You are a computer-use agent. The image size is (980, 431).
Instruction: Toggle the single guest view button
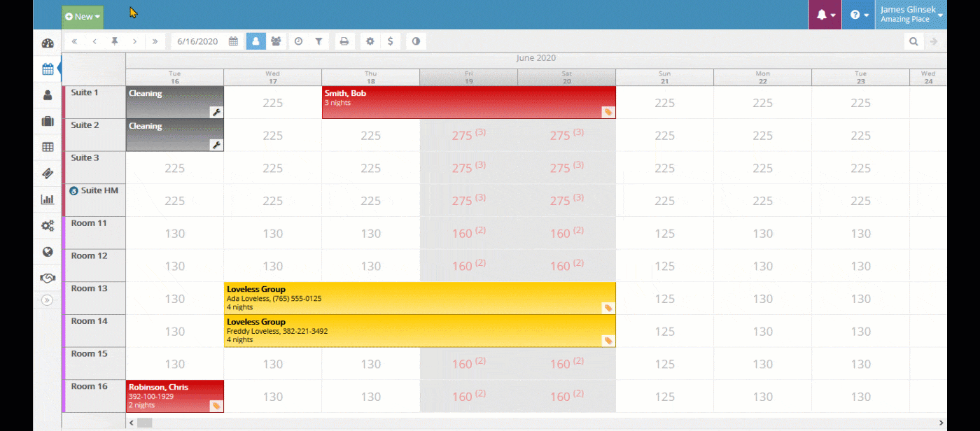255,41
